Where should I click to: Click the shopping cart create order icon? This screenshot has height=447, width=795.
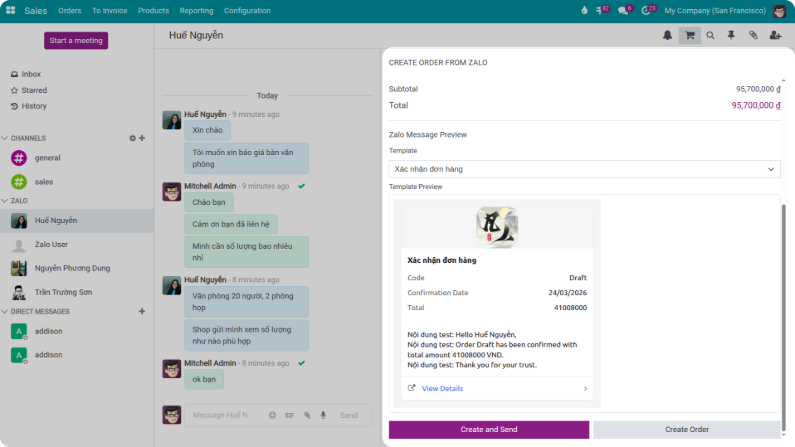tap(689, 35)
